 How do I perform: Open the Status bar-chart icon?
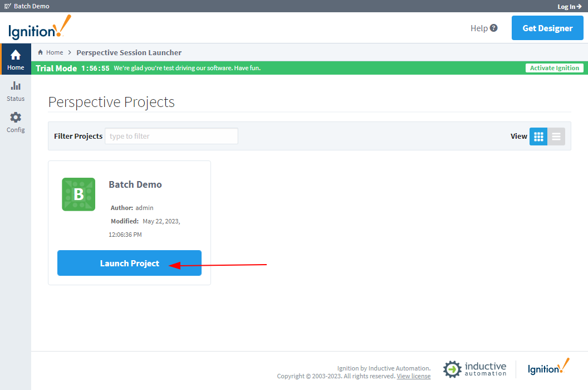point(16,86)
